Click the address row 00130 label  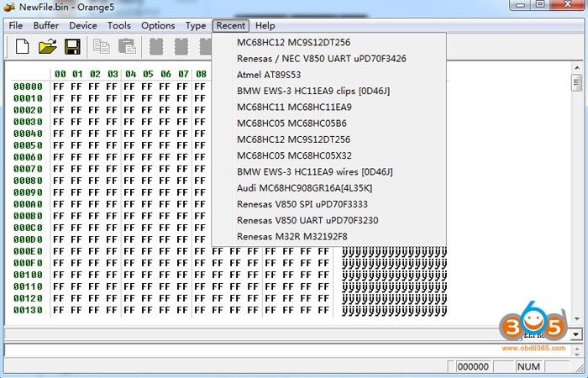tap(28, 310)
